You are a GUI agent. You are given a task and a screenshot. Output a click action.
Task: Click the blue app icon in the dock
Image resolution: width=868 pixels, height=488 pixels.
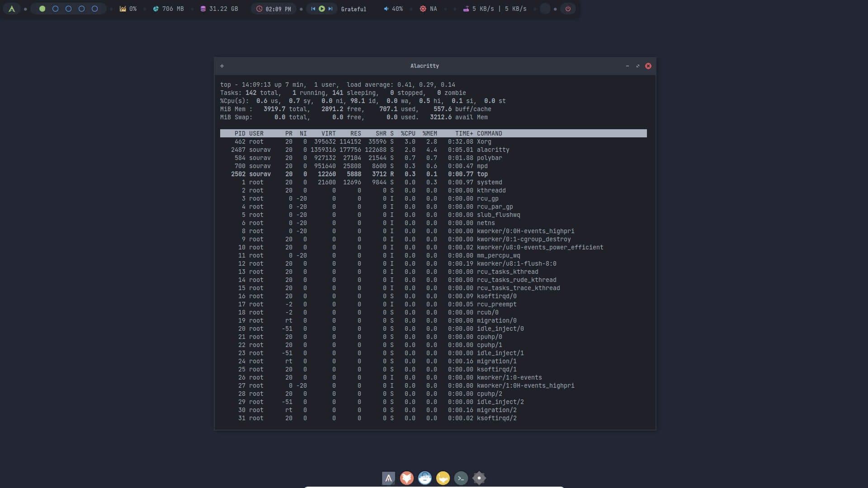(425, 478)
